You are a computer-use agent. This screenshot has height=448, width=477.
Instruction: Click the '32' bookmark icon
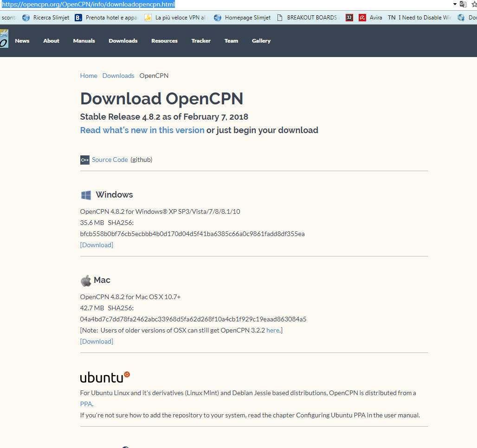[349, 18]
